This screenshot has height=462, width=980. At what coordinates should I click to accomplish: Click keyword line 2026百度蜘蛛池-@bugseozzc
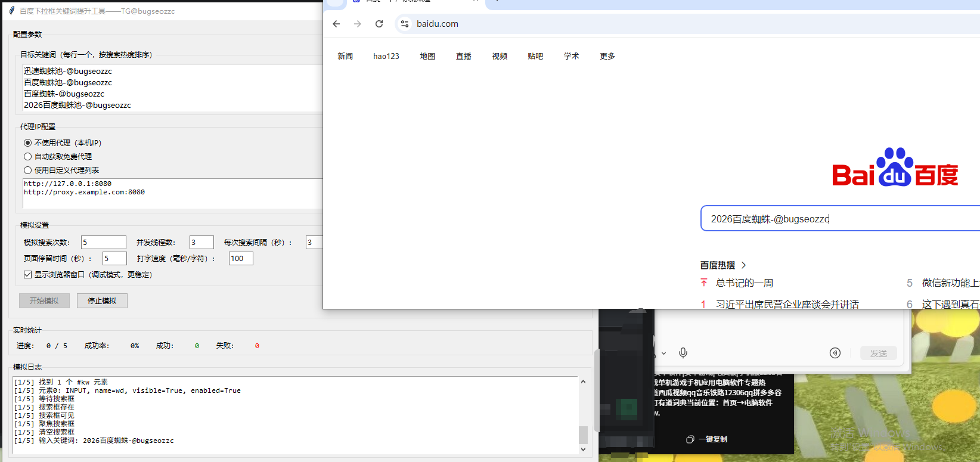pyautogui.click(x=77, y=105)
